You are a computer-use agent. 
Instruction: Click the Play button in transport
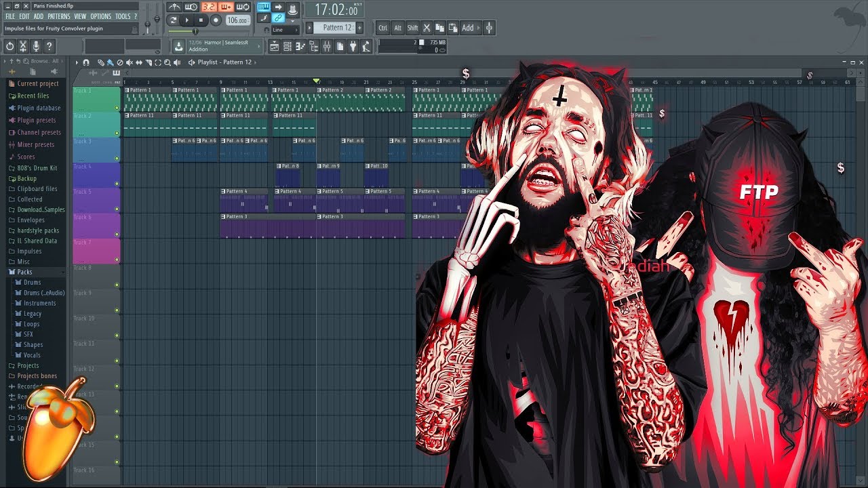[187, 20]
